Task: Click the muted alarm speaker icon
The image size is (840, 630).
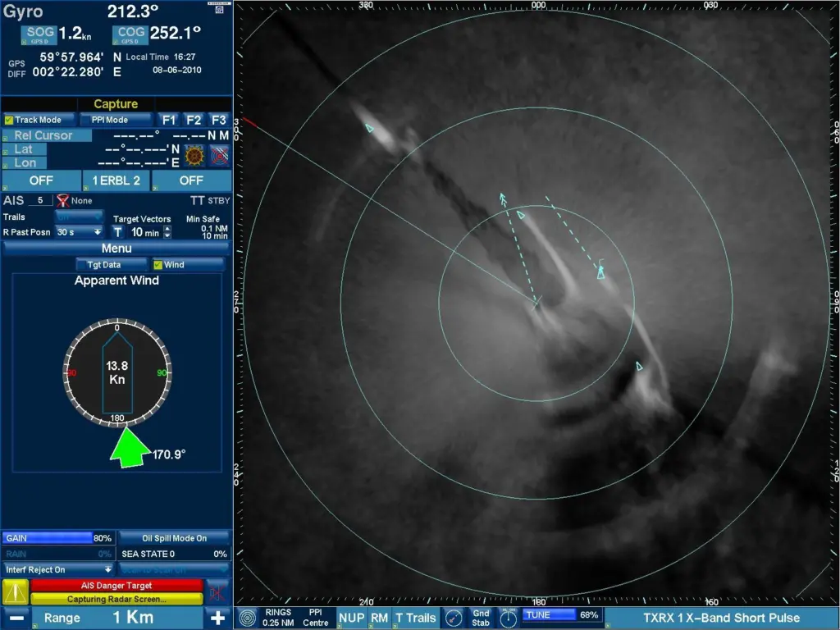Action: (218, 592)
